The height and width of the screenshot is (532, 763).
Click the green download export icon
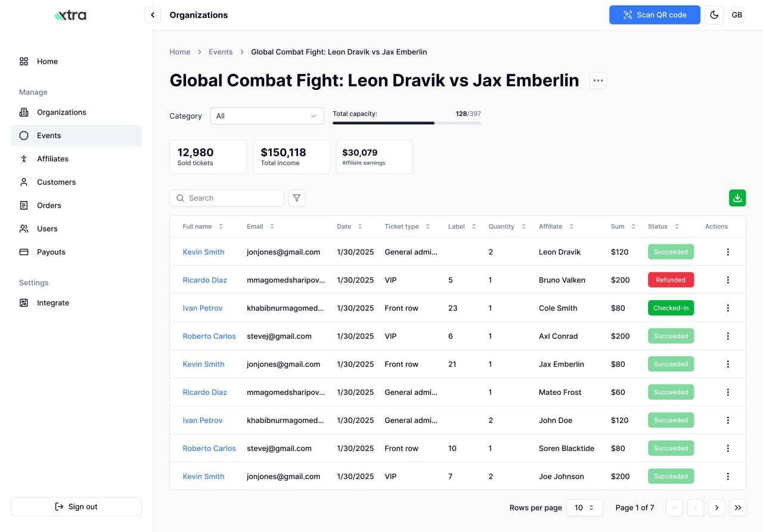pos(737,198)
